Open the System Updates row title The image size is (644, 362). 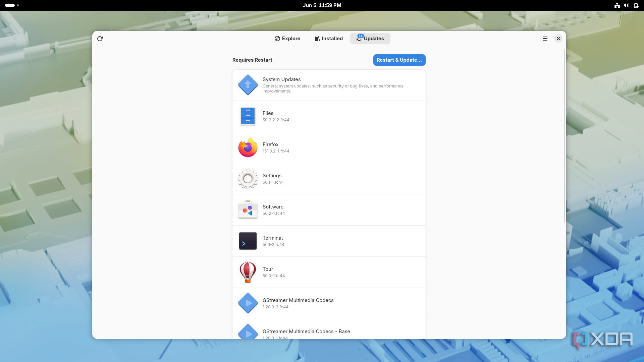point(281,79)
